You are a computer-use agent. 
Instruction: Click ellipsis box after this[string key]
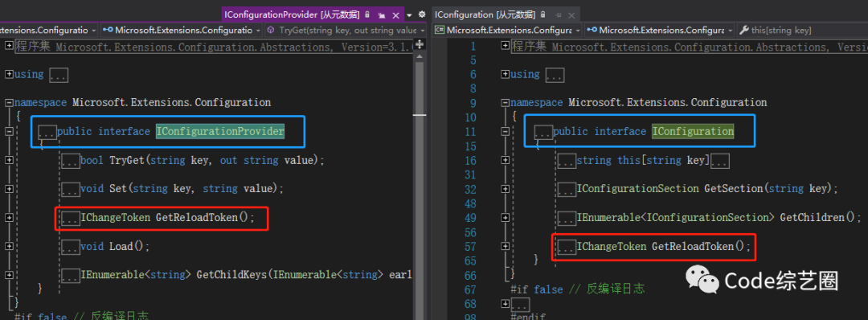(719, 161)
